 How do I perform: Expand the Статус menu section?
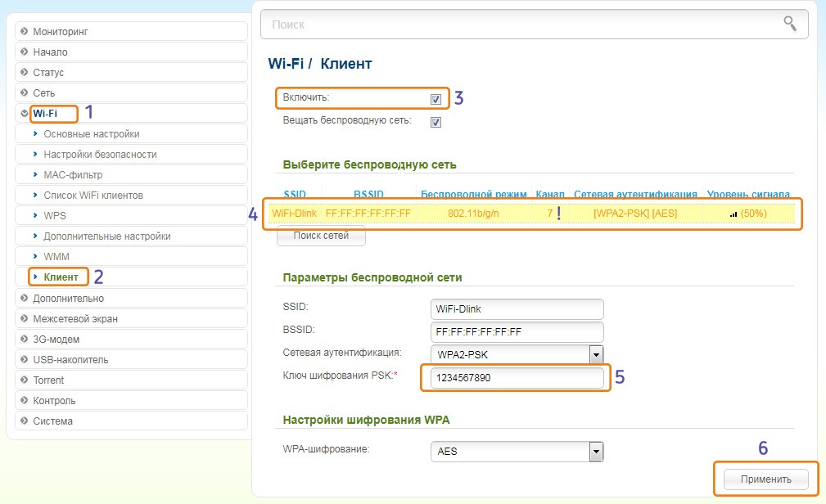[x=131, y=72]
